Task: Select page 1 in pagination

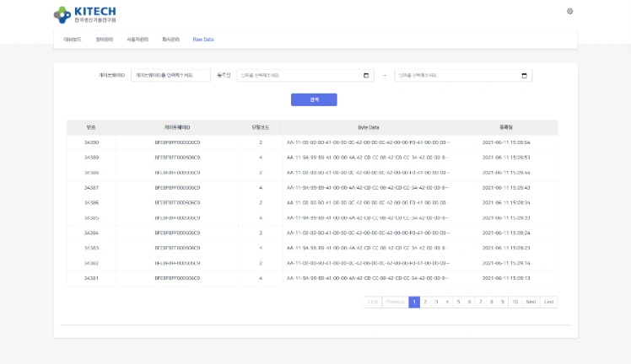Action: [x=414, y=302]
